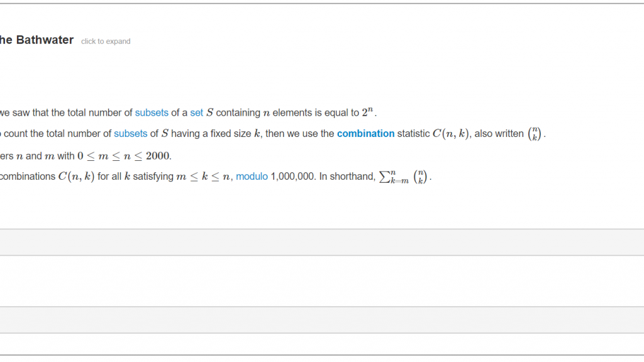Click the m ≤ k ≤ n inequality

203,177
